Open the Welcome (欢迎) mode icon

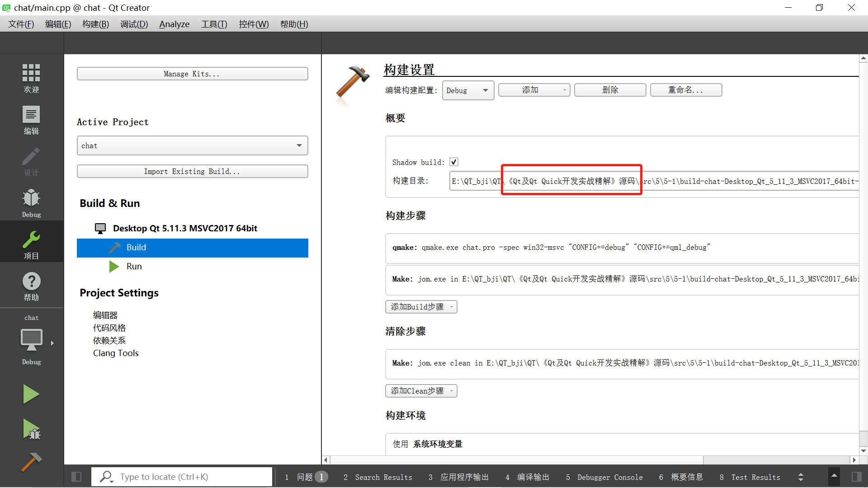(31, 78)
